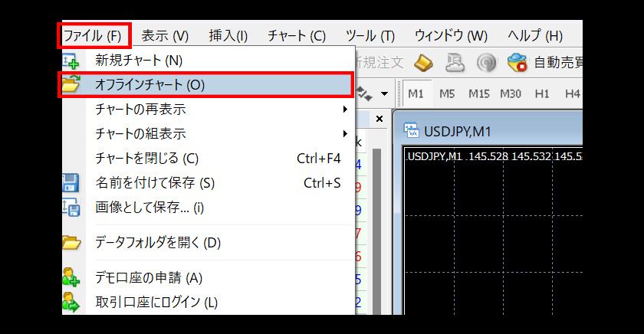Click the データフォルダを開く folder icon
644x334 pixels.
[x=71, y=243]
